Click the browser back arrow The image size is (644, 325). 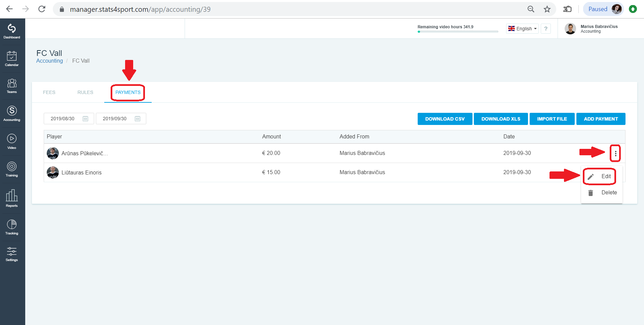coord(9,9)
